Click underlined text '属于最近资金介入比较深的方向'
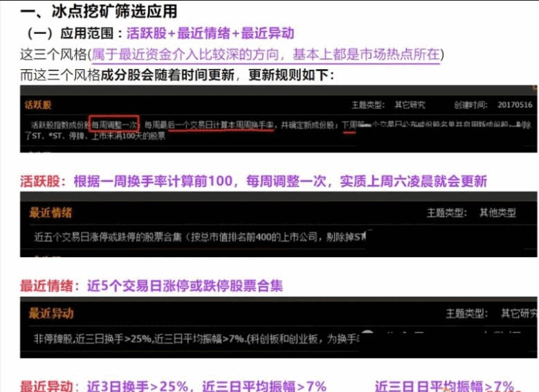Image resolution: width=539 pixels, height=392 pixels. pyautogui.click(x=185, y=55)
